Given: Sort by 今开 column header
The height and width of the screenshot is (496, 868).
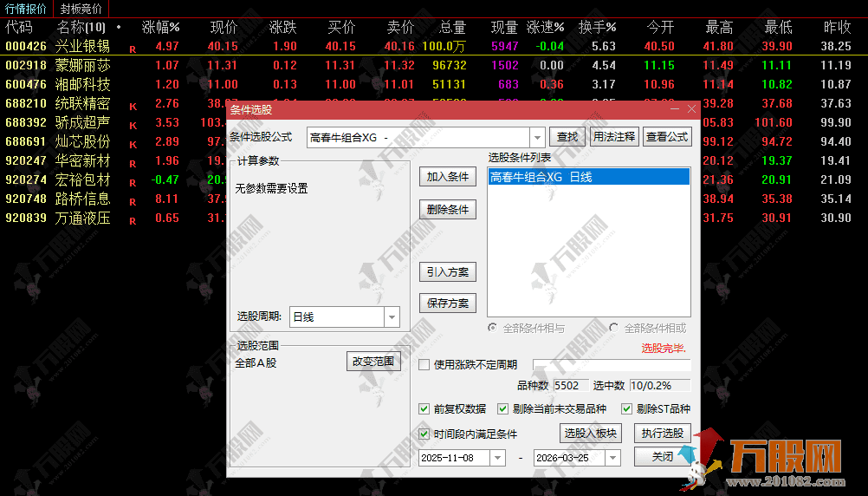Looking at the screenshot, I should [x=660, y=27].
